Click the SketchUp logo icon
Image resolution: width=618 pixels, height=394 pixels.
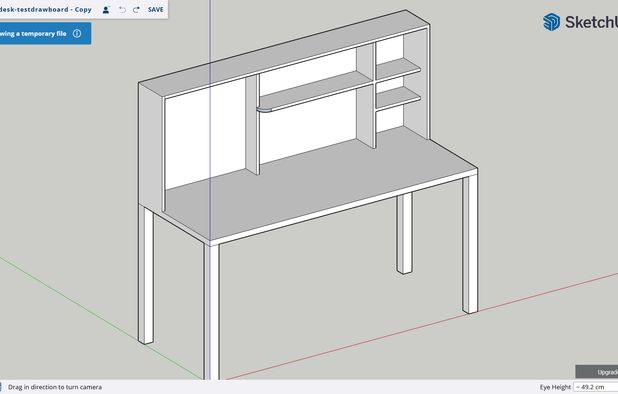(551, 22)
